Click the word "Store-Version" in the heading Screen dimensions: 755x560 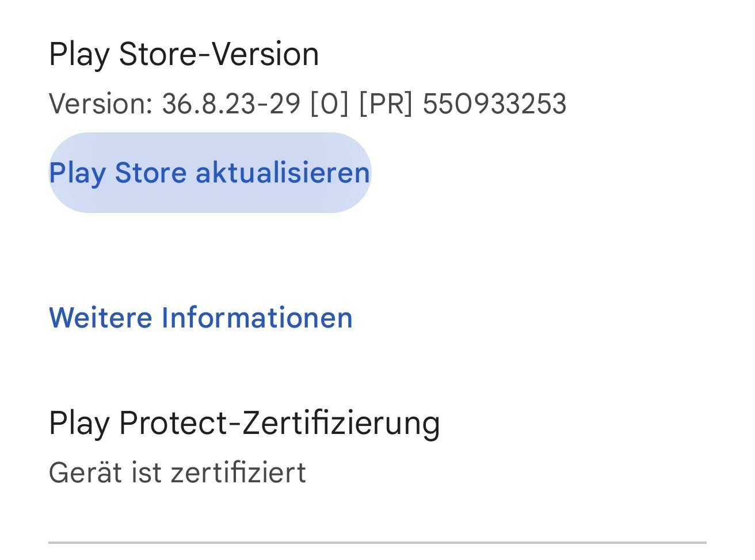click(x=219, y=55)
